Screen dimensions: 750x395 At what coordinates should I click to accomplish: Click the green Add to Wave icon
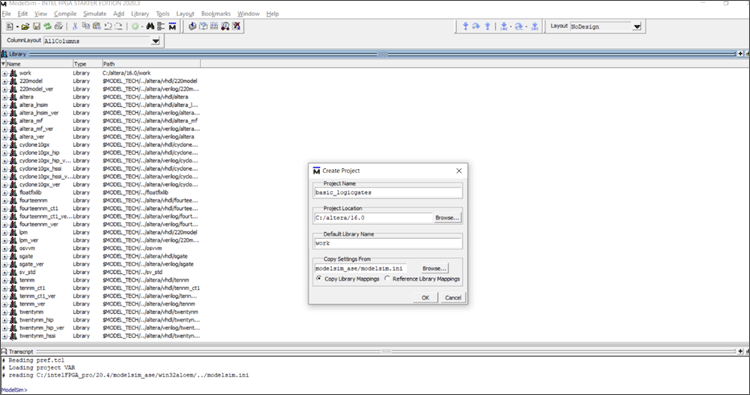135,26
